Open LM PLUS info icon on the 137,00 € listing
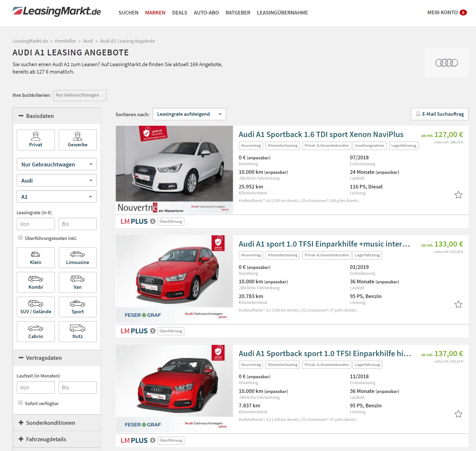The image size is (476, 451). 153,440
